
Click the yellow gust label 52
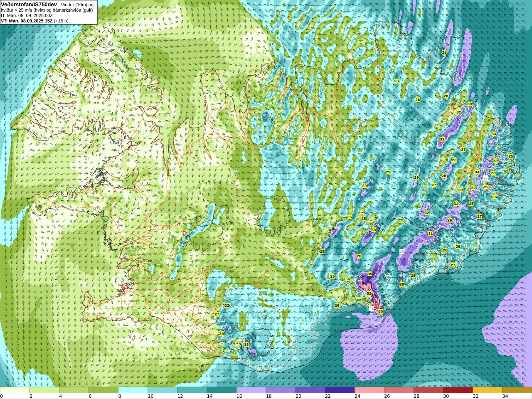click(369, 293)
